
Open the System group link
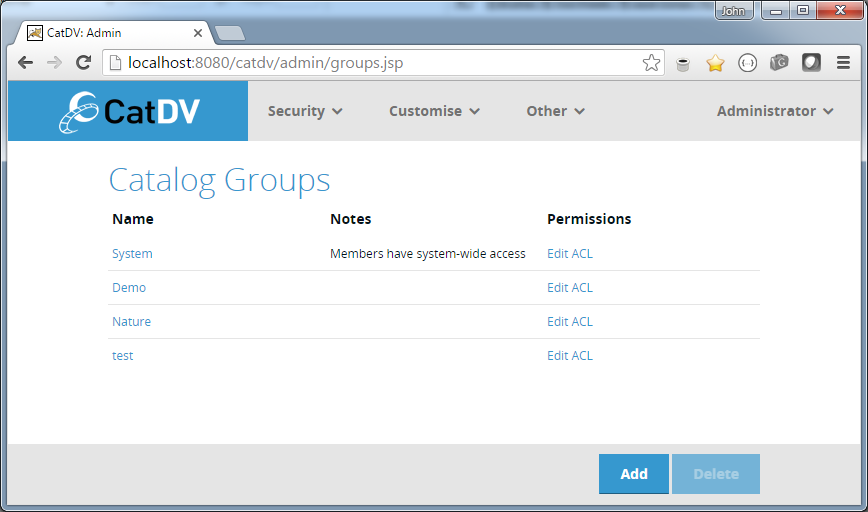coord(132,254)
